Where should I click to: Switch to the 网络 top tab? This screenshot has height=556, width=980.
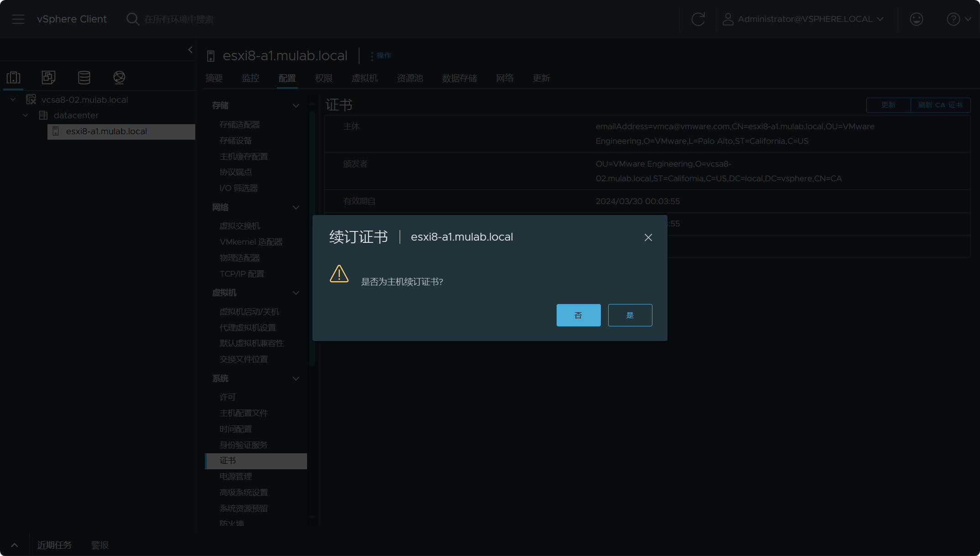click(505, 78)
